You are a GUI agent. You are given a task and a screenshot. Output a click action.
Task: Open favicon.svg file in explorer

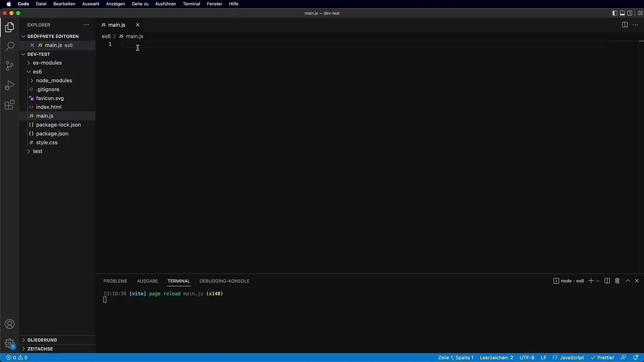click(x=57, y=98)
